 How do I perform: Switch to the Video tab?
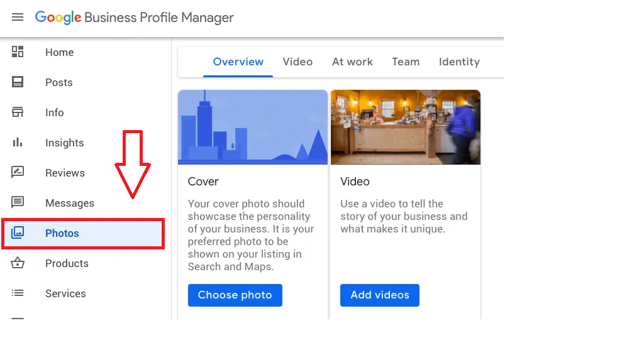[x=297, y=62]
